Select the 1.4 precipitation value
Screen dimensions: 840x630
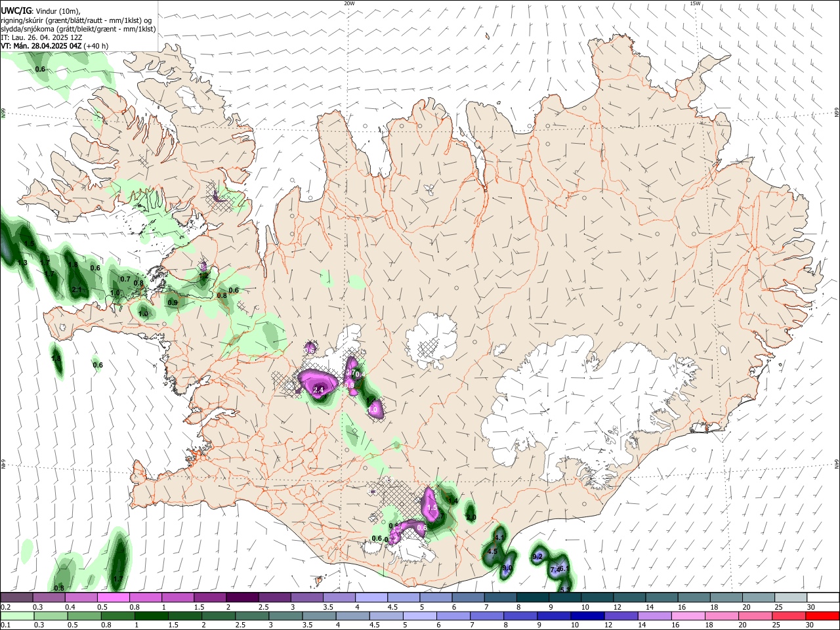[x=452, y=501]
